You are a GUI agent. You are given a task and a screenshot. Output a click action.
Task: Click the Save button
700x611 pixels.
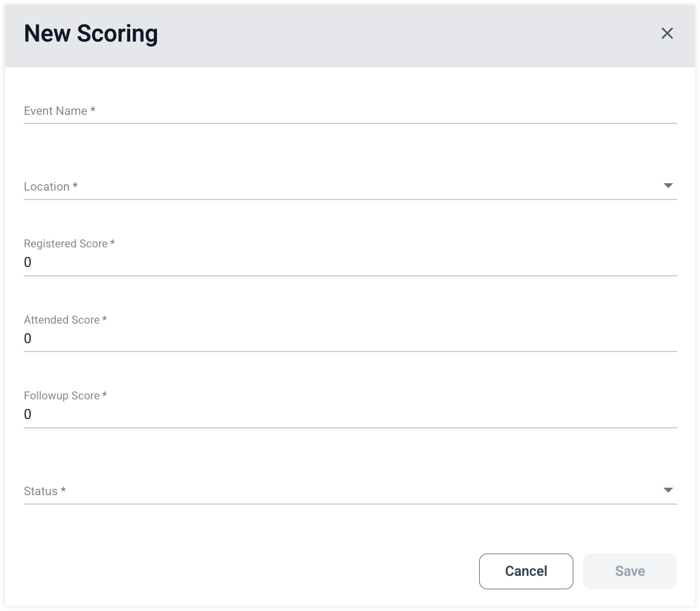(630, 571)
